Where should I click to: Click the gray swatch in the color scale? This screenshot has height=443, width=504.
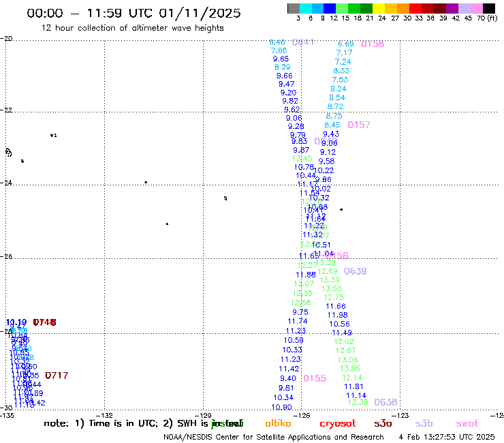tap(294, 8)
